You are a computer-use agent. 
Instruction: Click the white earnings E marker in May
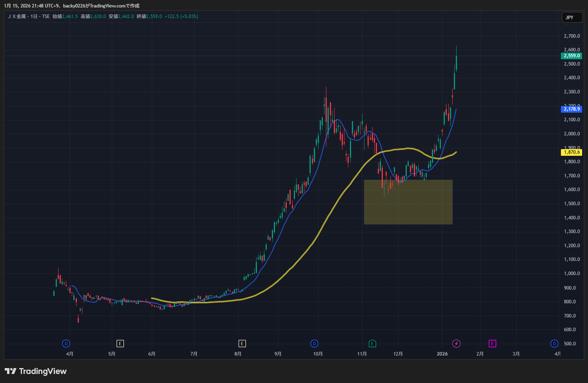point(120,344)
